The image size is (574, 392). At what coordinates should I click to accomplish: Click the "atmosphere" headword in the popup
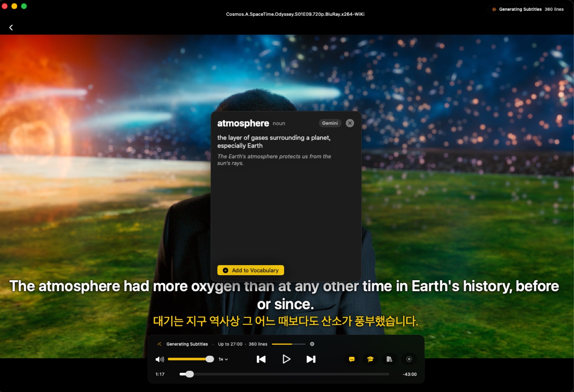[243, 123]
